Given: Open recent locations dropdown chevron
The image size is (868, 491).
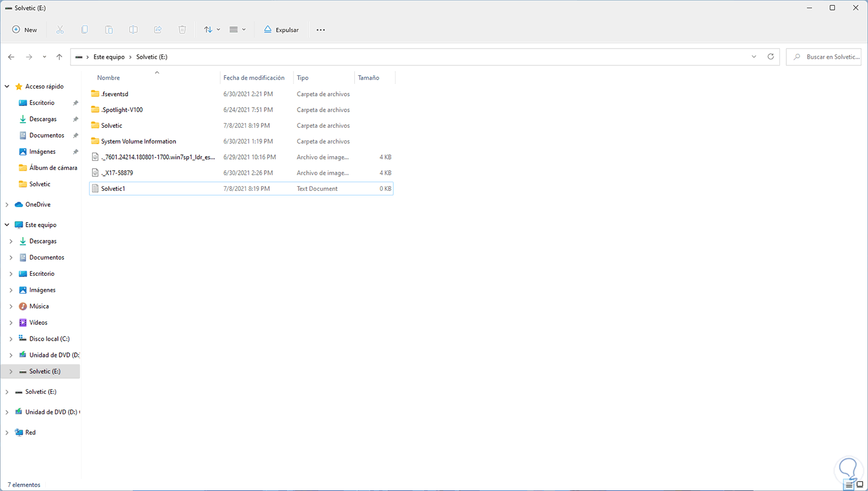Looking at the screenshot, I should (45, 57).
